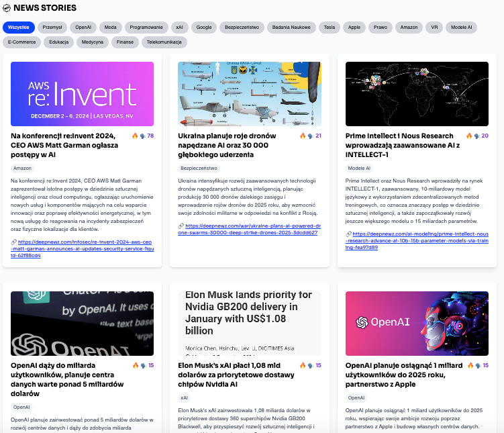Open deepnewz link for Ukraine drone swarms
Viewport: 504px width, 433px height.
tap(250, 229)
